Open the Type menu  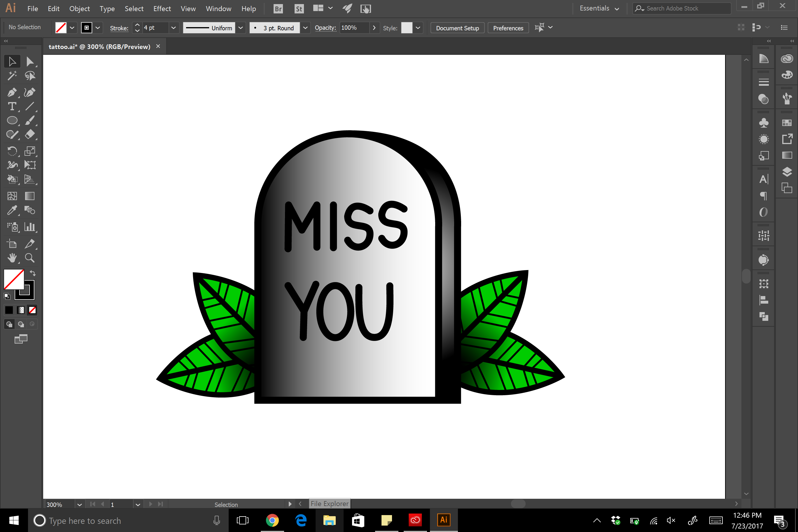coord(107,8)
